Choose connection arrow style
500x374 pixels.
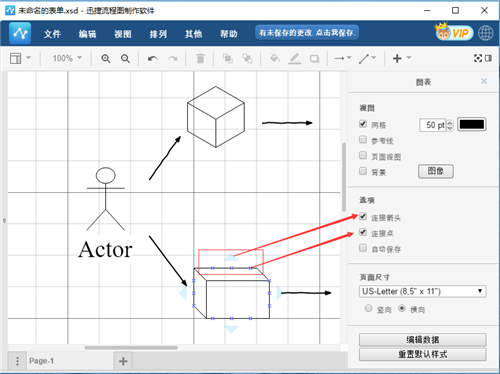pos(339,58)
